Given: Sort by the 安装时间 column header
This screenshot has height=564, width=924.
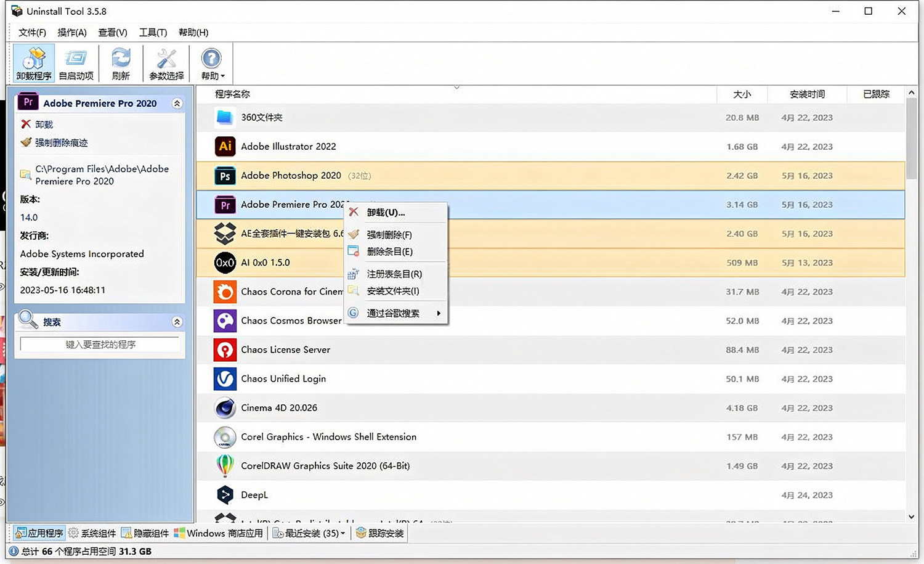Looking at the screenshot, I should click(807, 94).
